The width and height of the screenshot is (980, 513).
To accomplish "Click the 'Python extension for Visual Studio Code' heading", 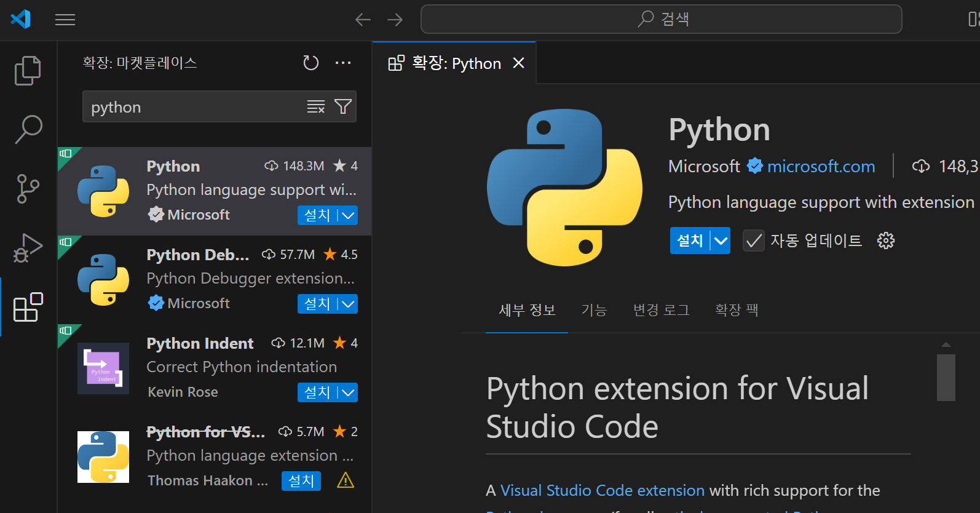I will (678, 408).
